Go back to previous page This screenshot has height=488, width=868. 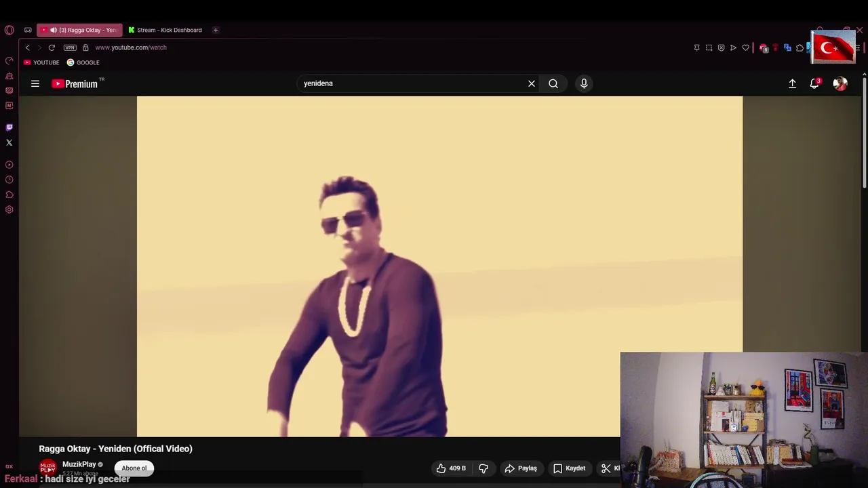click(x=27, y=47)
